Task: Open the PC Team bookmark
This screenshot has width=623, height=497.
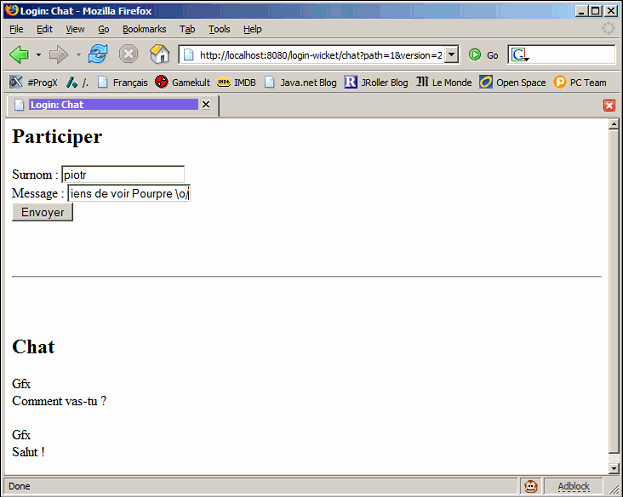Action: click(580, 82)
